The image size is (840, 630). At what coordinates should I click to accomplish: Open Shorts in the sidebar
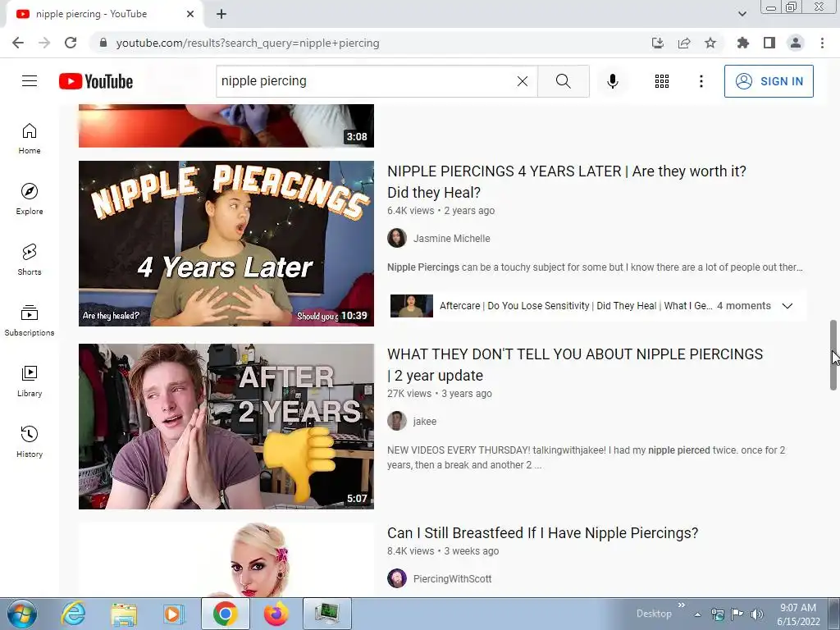tap(30, 260)
